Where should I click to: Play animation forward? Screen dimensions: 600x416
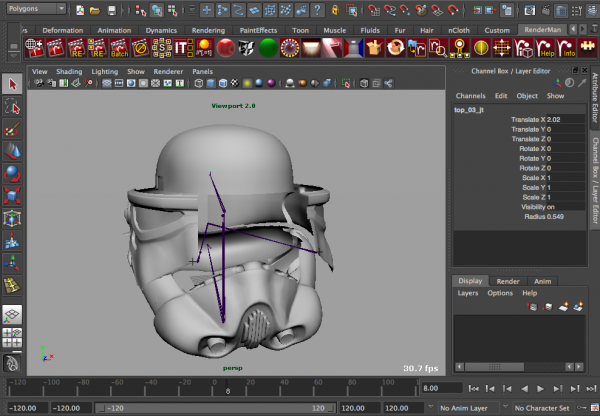(x=540, y=389)
